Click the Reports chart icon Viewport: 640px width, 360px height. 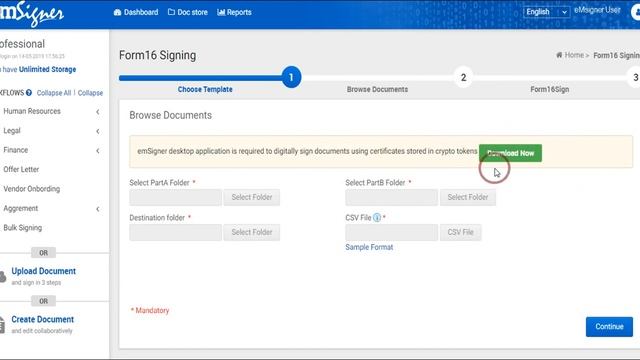pos(221,12)
